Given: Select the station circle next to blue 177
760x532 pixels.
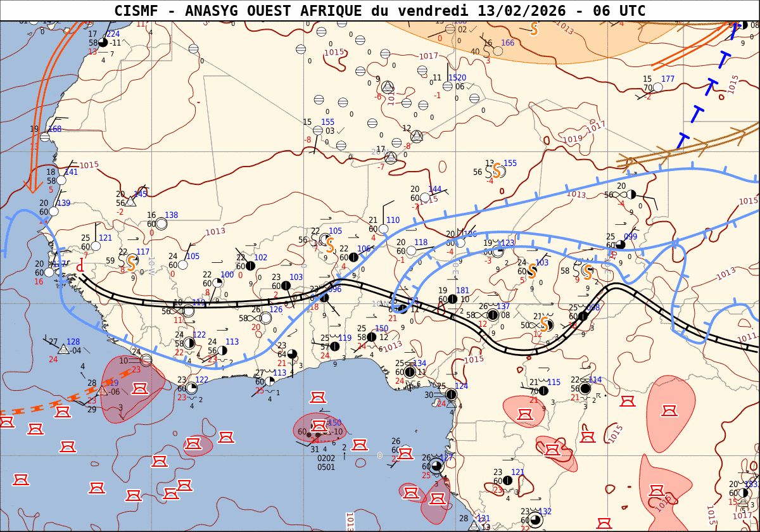Looking at the screenshot, I should coord(657,87).
